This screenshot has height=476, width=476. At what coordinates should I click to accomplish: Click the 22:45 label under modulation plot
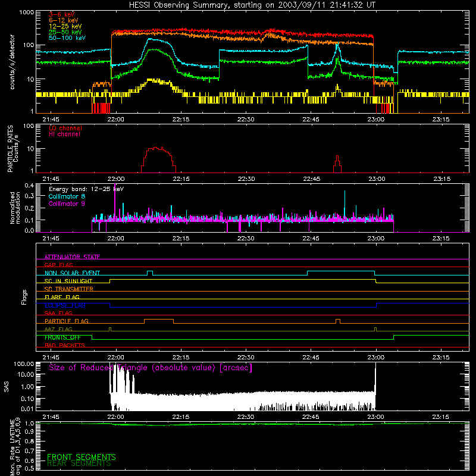tap(311, 239)
